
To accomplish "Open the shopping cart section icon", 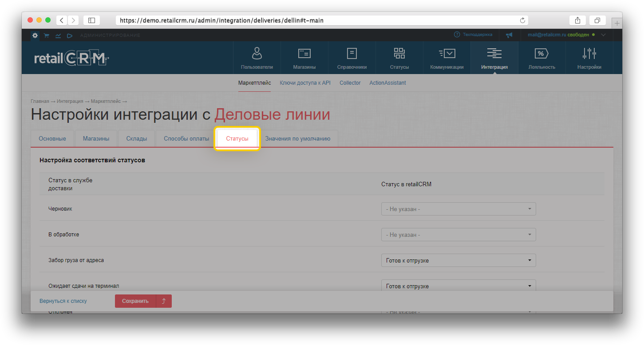I will click(46, 35).
